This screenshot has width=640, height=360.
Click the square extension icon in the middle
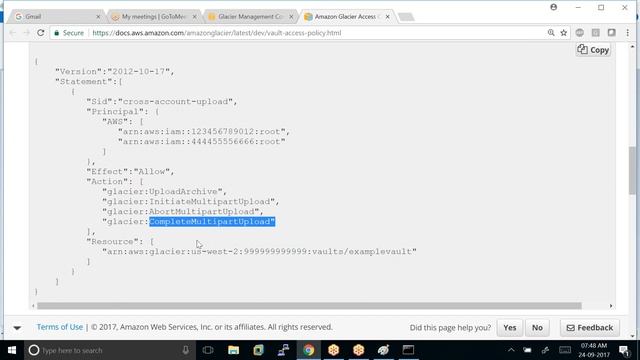[x=596, y=33]
